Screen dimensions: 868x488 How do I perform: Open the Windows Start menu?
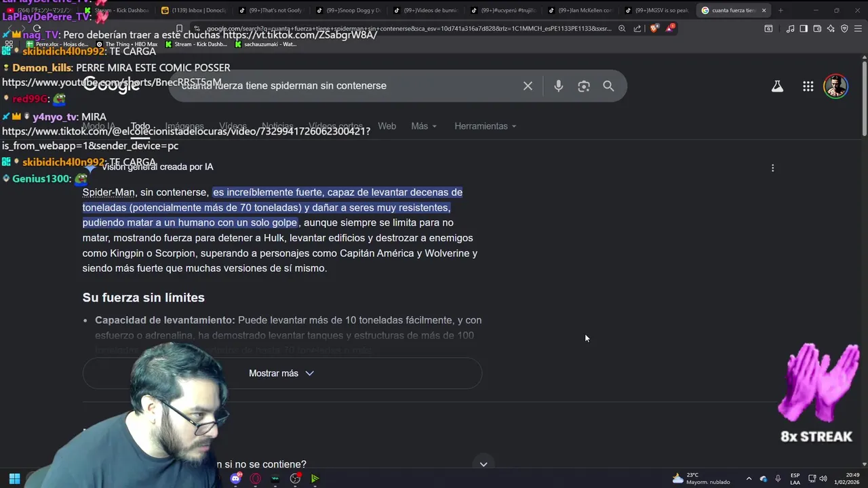click(x=14, y=479)
